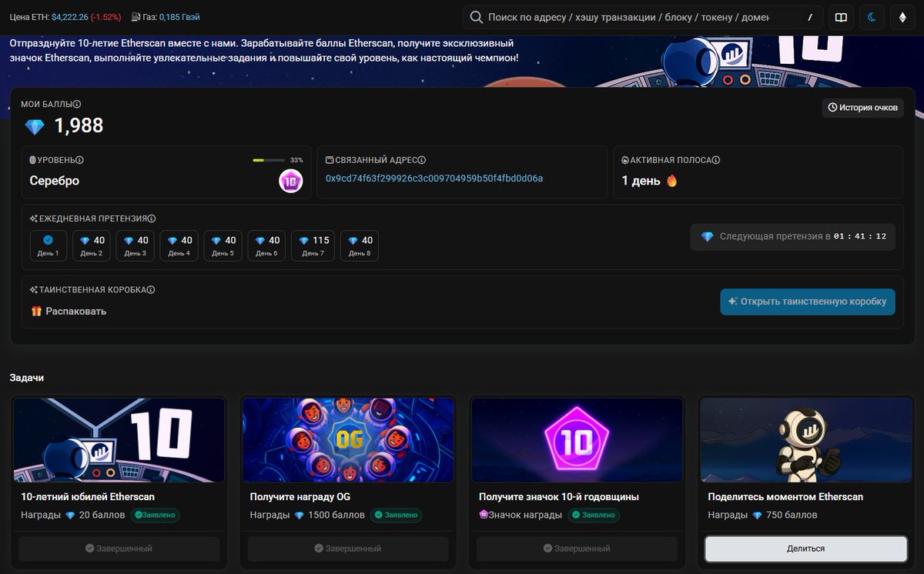Image resolution: width=924 pixels, height=574 pixels.
Task: Click Завершенный button under награду OG
Action: [x=348, y=549]
